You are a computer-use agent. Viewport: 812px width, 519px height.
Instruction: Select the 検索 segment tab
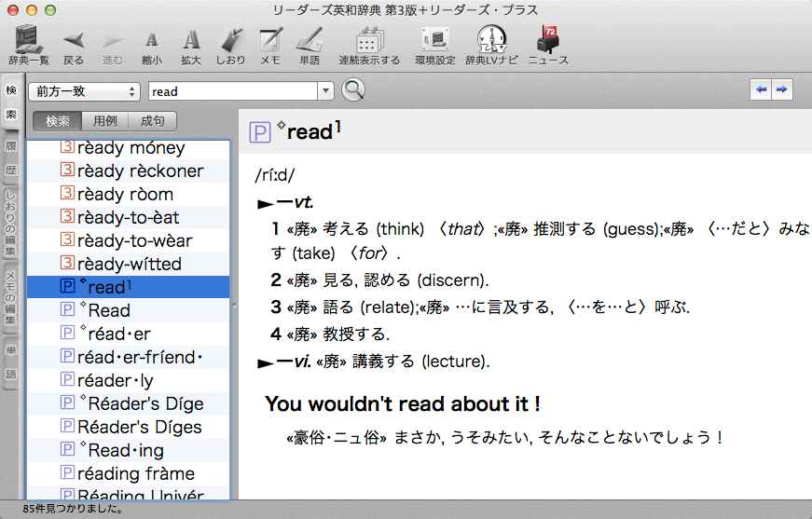pyautogui.click(x=57, y=121)
